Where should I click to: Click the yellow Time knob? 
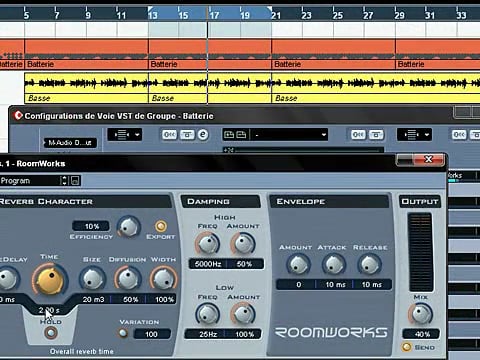point(50,279)
